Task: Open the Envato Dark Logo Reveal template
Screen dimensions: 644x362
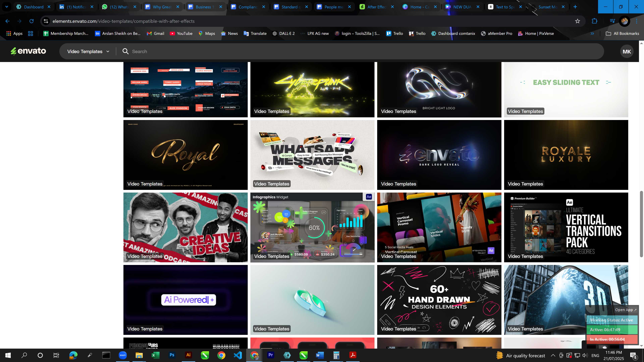Action: [439, 155]
